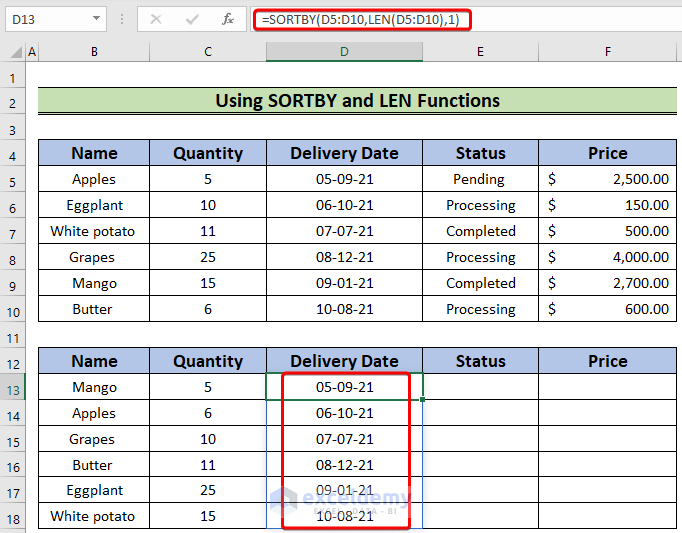The image size is (682, 533).
Task: Select the 'Completed' status cell in row 7
Action: coord(480,231)
